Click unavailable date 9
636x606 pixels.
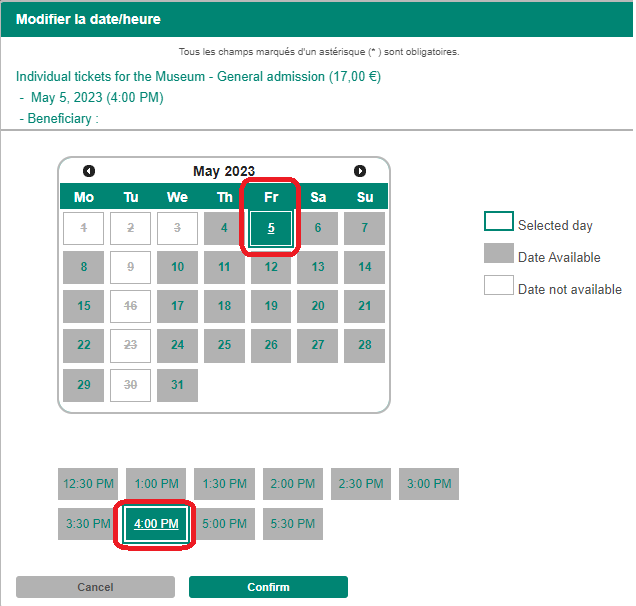(x=130, y=267)
